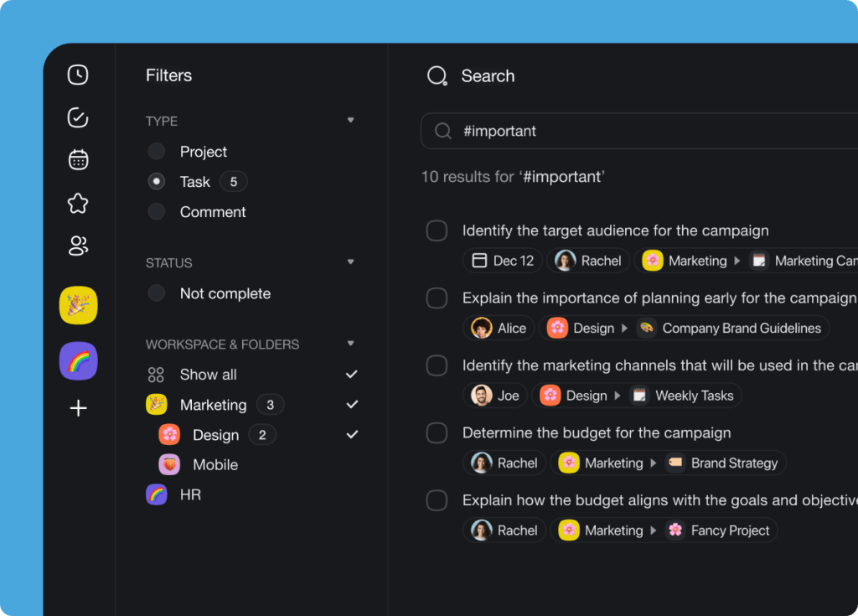The image size is (858, 616).
Task: Click the Show all grid icon
Action: coord(156,375)
